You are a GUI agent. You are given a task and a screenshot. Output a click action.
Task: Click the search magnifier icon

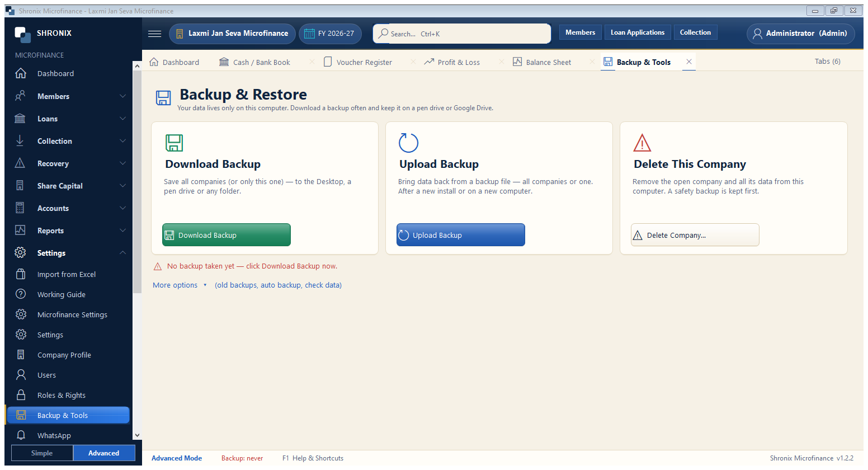tap(383, 34)
